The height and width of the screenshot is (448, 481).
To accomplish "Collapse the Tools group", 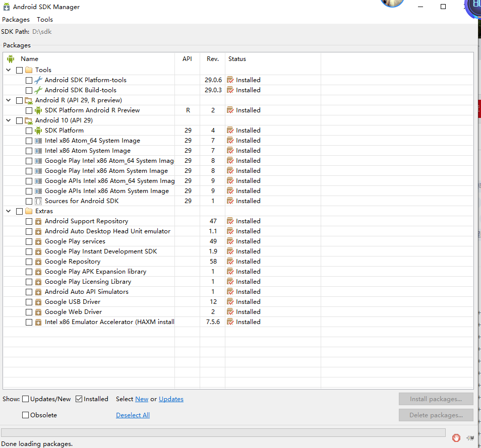I will (x=9, y=70).
